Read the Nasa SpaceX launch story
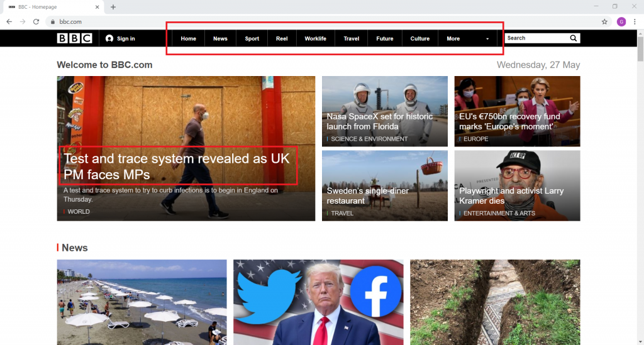This screenshot has width=644, height=345. coord(380,121)
